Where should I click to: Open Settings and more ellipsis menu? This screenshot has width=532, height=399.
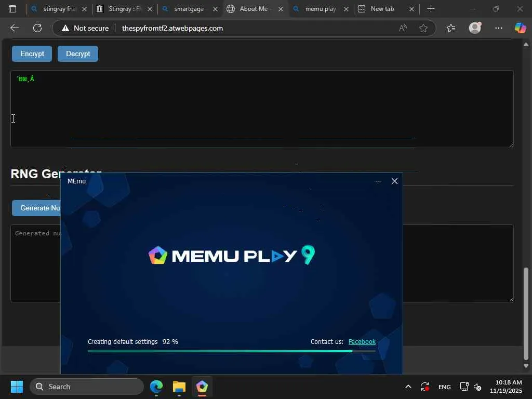498,28
